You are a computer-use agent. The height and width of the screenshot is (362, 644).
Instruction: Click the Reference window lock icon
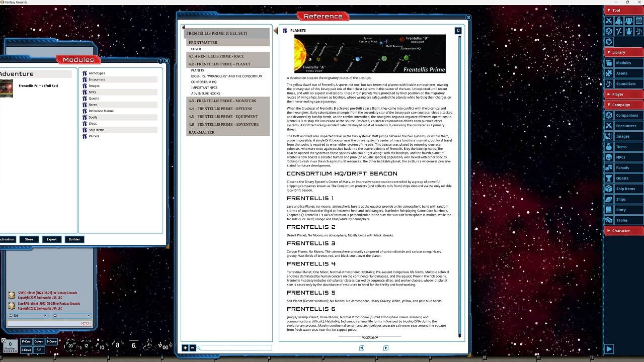[x=184, y=27]
